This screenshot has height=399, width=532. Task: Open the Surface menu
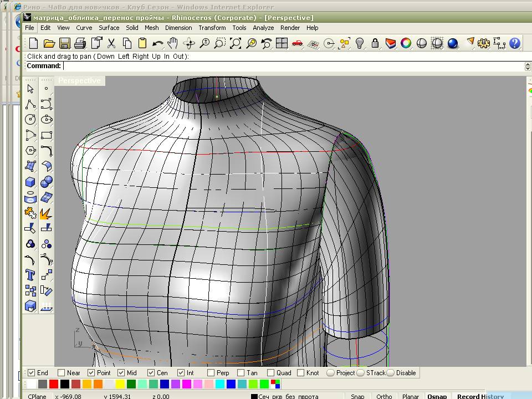pyautogui.click(x=109, y=28)
